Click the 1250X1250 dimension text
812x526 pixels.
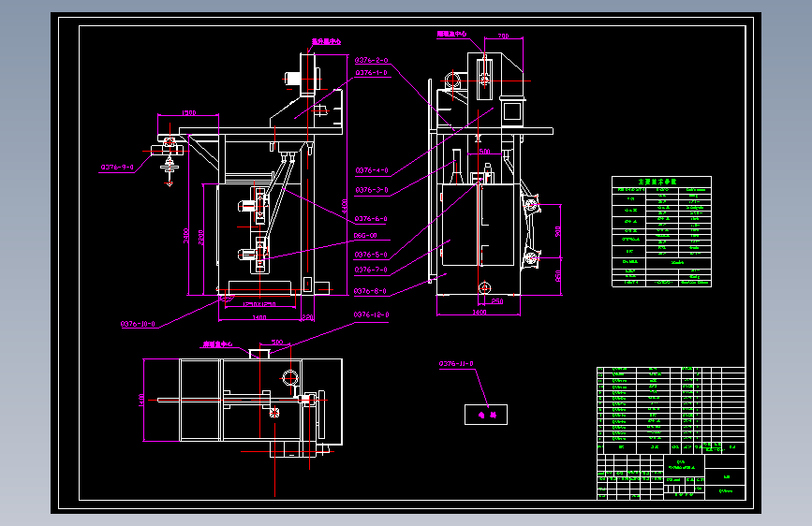259,305
